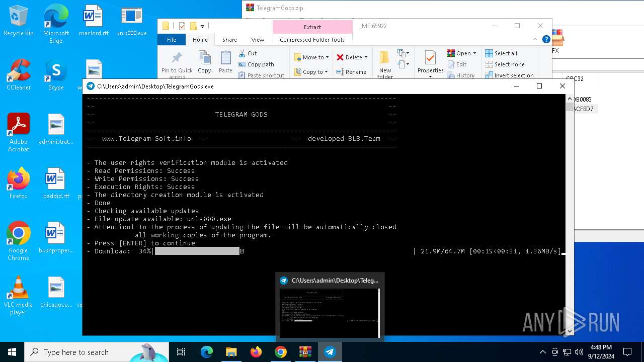Switch to the Share ribbon tab
The image size is (644, 362).
(229, 40)
